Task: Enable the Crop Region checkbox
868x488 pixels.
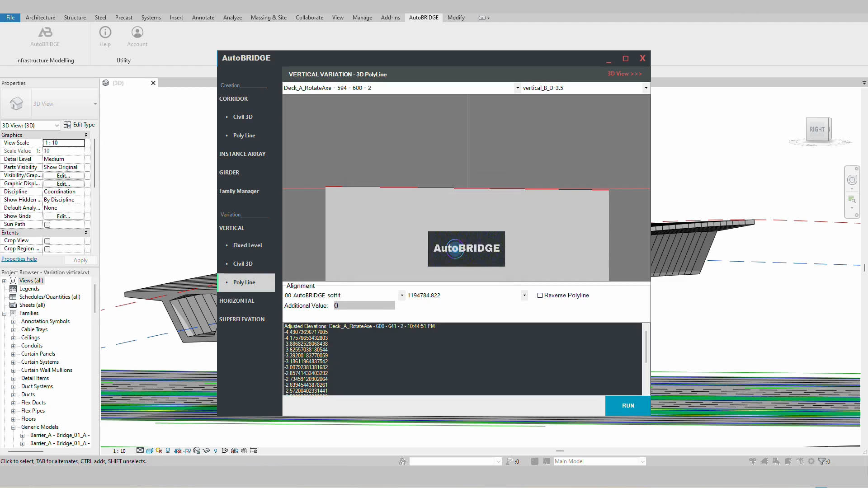Action: (x=47, y=249)
